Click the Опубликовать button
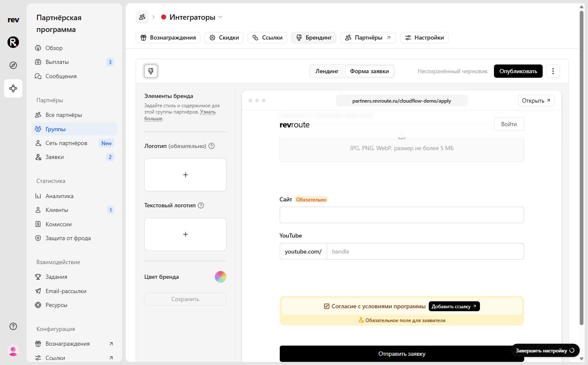Screen dimensions: 588x365 click(x=518, y=71)
